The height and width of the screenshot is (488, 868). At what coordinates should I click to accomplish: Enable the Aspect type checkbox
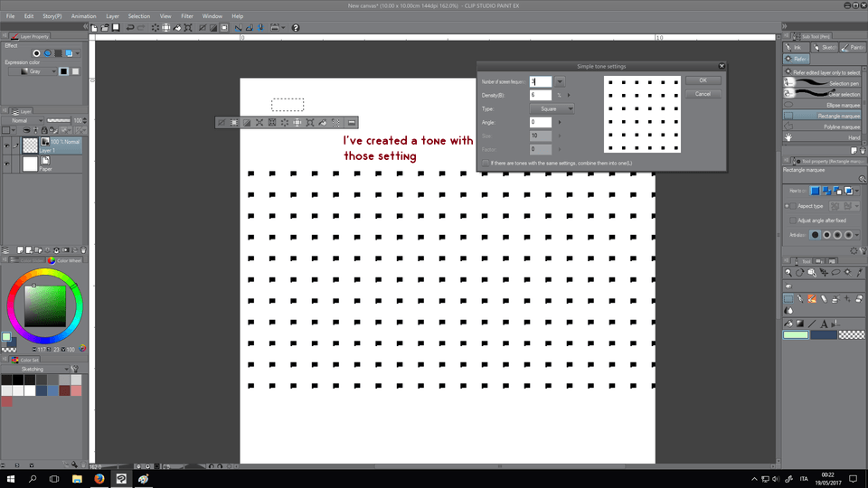coord(793,206)
